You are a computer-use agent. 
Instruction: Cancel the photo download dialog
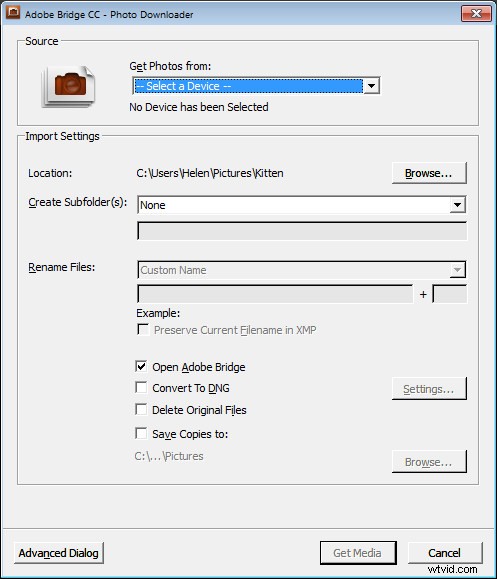pyautogui.click(x=445, y=553)
